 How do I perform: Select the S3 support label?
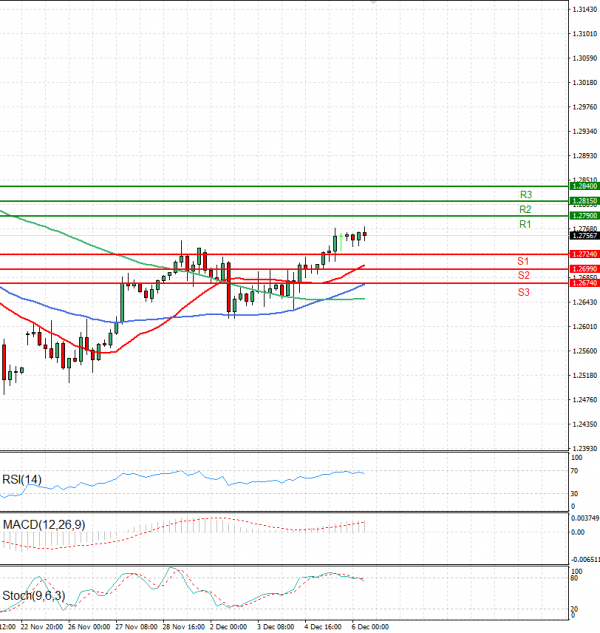pos(523,291)
